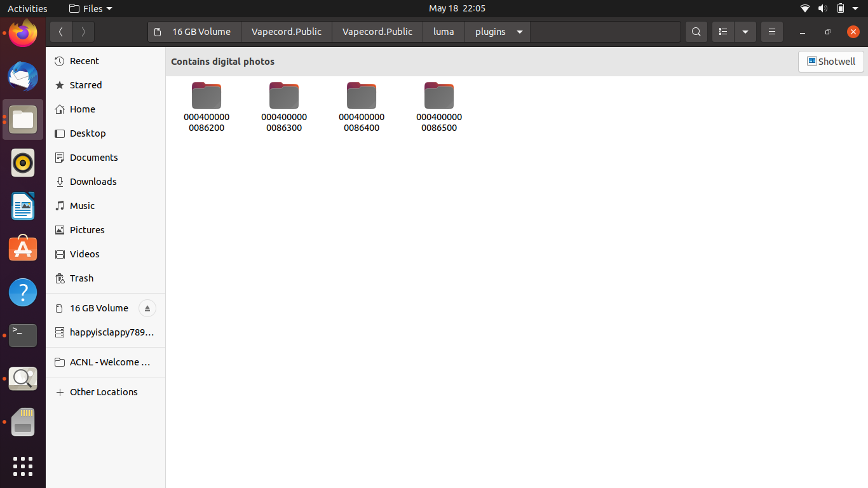Open the Files menu in the top bar
Image resolution: width=868 pixels, height=488 pixels.
pyautogui.click(x=90, y=8)
